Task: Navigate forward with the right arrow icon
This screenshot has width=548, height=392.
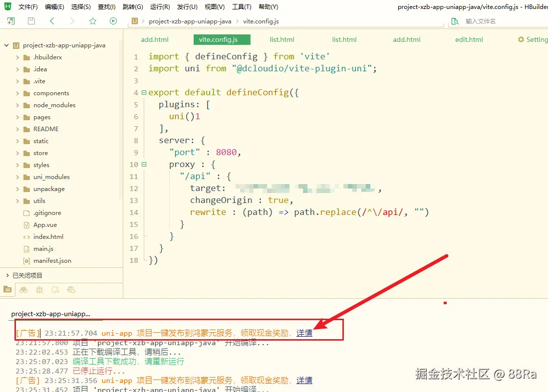Action: point(72,21)
